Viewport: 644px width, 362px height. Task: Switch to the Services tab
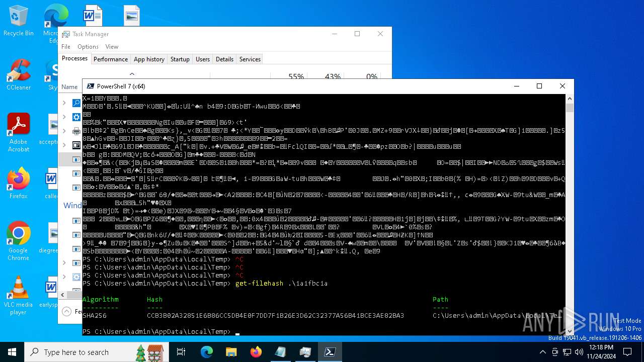point(250,59)
